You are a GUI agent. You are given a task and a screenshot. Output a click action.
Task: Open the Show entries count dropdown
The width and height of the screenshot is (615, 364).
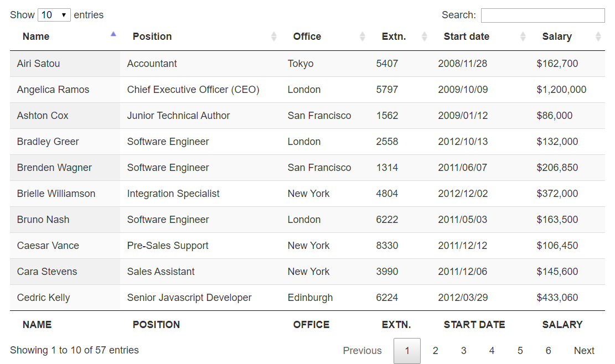(x=54, y=15)
